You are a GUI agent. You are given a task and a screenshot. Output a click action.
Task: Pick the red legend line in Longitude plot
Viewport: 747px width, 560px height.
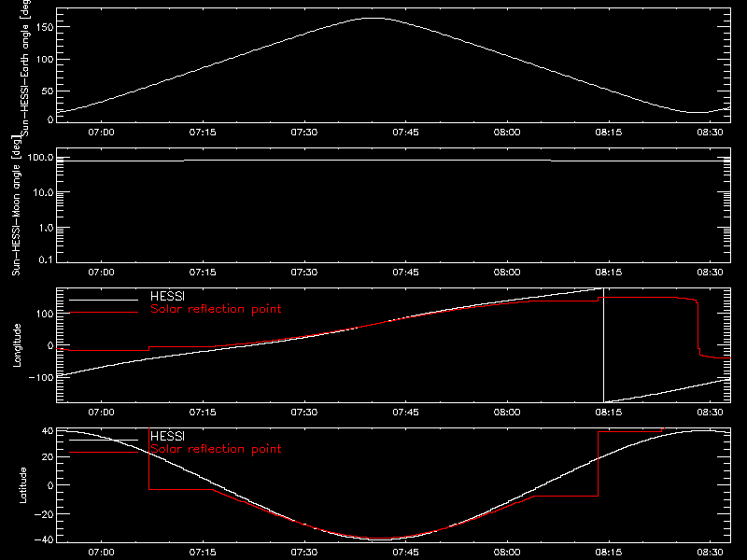(104, 313)
